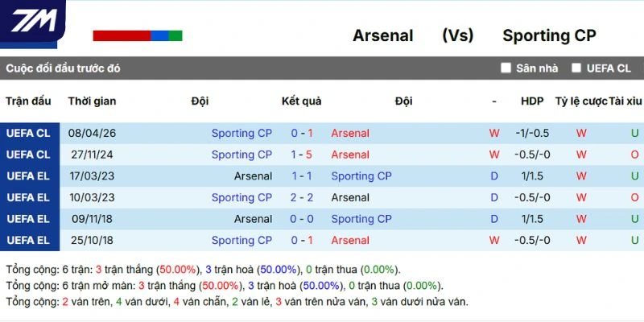The width and height of the screenshot is (644, 322).
Task: Click the red segment of the result bar
Action: pyautogui.click(x=122, y=35)
